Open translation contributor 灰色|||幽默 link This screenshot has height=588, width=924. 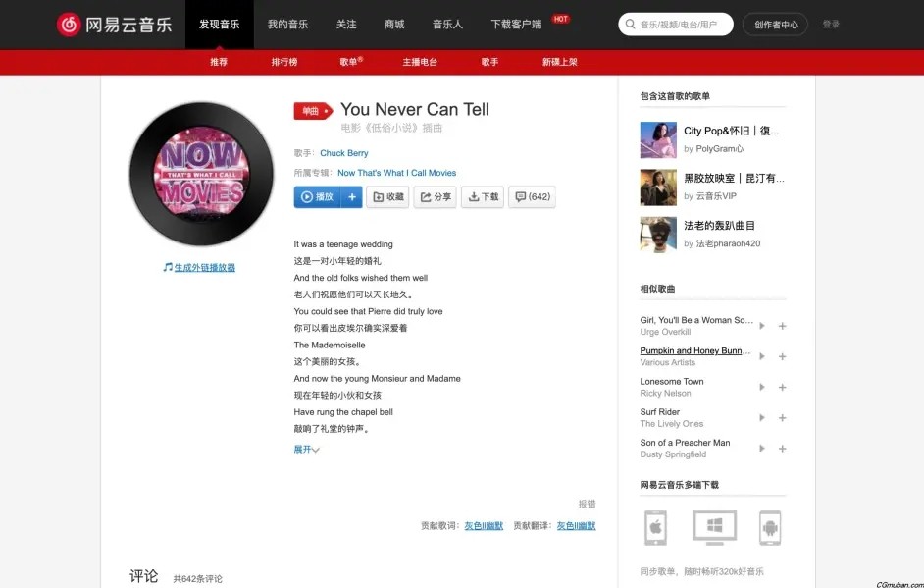pos(577,525)
